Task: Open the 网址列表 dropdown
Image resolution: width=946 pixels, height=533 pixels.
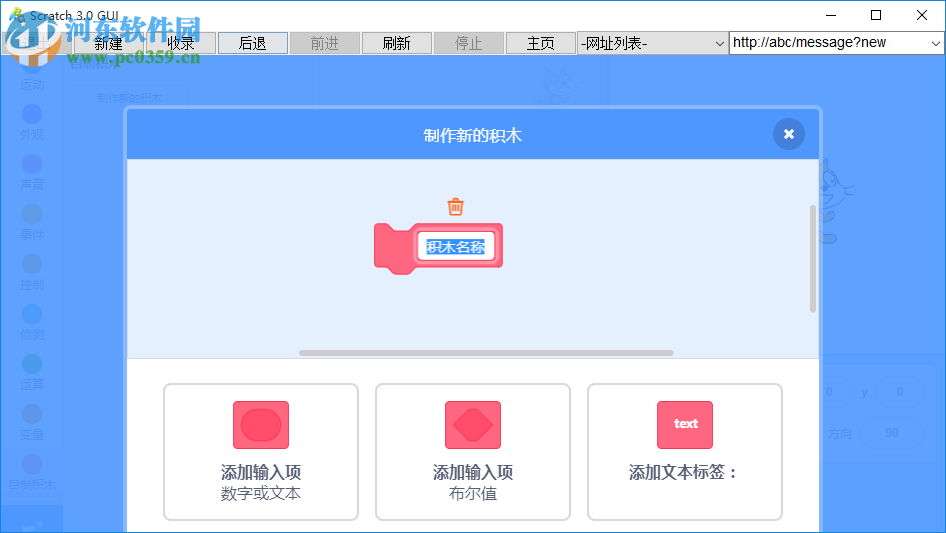Action: click(x=652, y=43)
